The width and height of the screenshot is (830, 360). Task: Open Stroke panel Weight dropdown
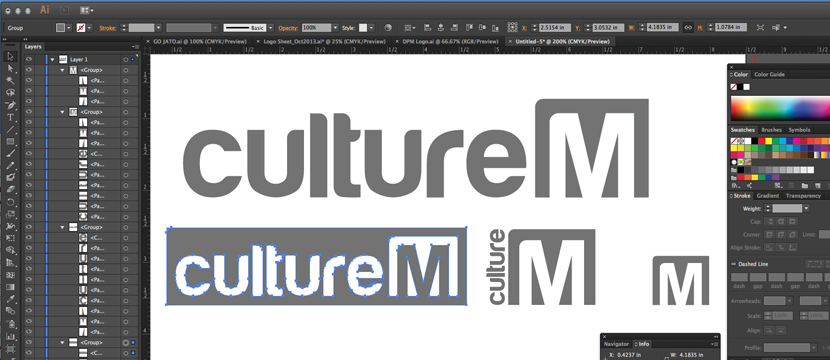pyautogui.click(x=806, y=209)
